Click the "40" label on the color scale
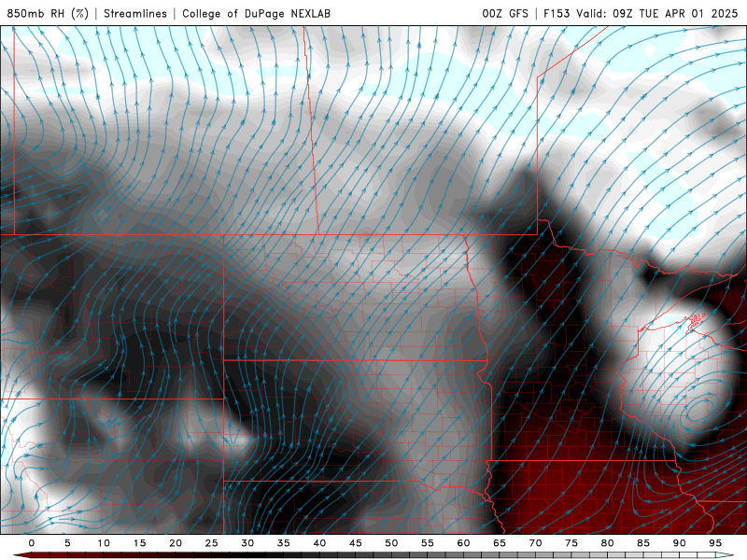Screen dimensions: 747x560 coord(319,543)
